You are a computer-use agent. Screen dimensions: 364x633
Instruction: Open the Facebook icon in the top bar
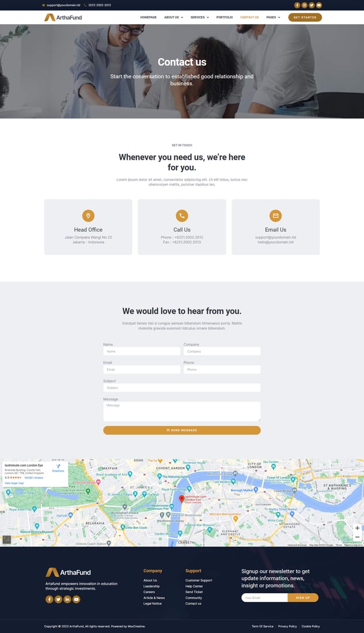click(297, 5)
